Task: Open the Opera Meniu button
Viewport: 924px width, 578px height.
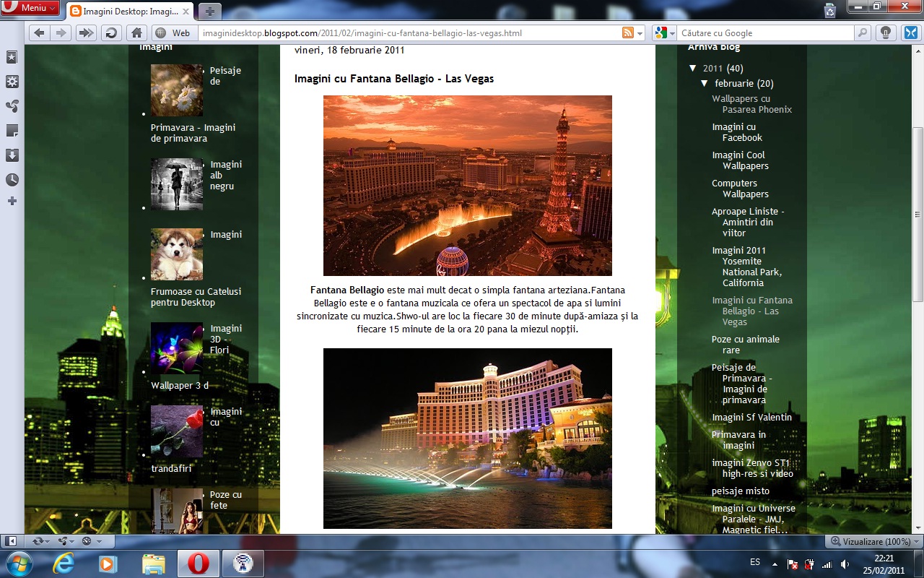Action: (31, 8)
